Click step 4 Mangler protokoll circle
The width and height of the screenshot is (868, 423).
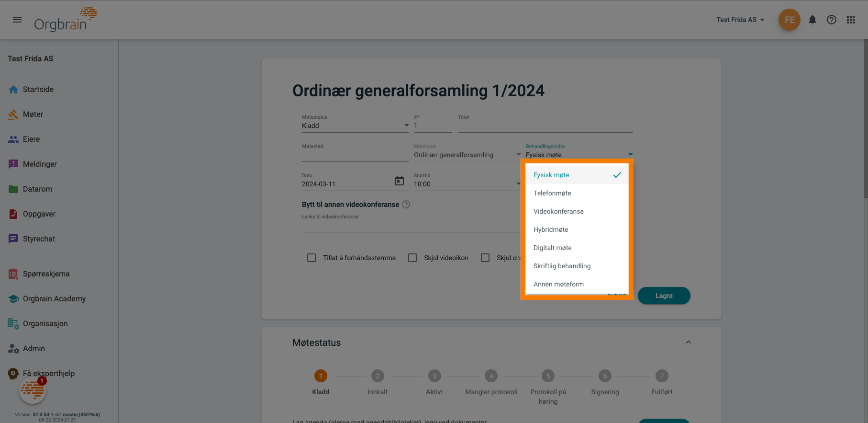pos(491,376)
